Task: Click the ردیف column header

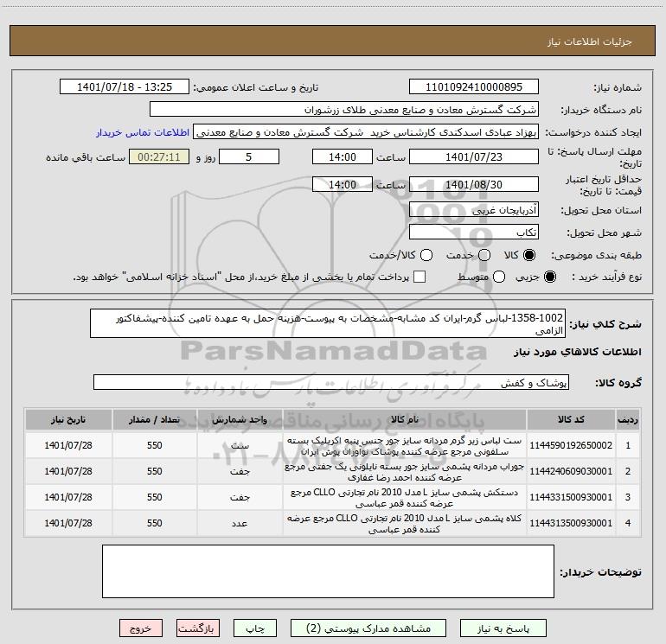Action: pyautogui.click(x=628, y=419)
